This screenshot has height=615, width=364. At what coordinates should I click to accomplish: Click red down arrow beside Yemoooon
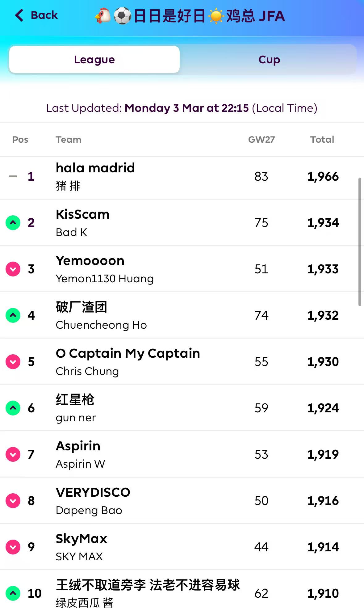(x=13, y=269)
